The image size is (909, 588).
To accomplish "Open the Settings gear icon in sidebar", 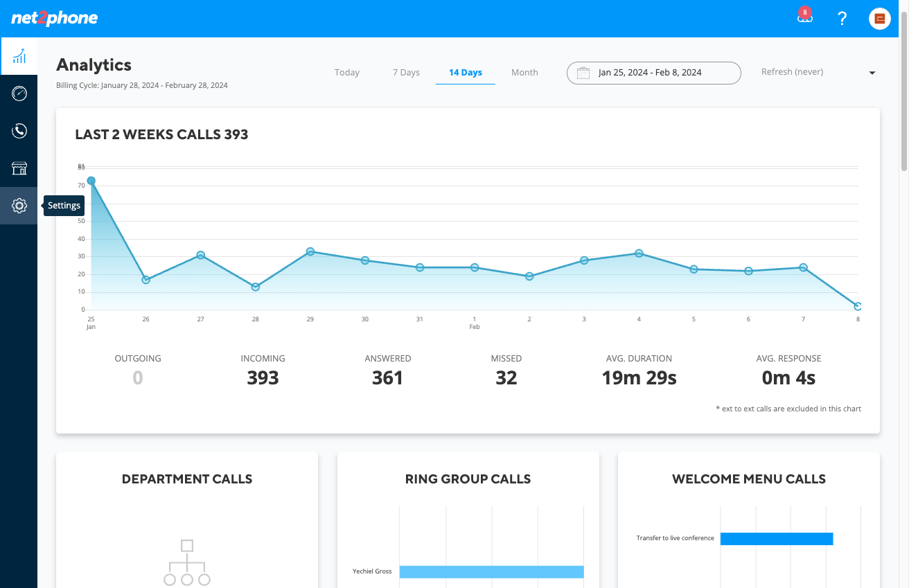I will (x=19, y=206).
